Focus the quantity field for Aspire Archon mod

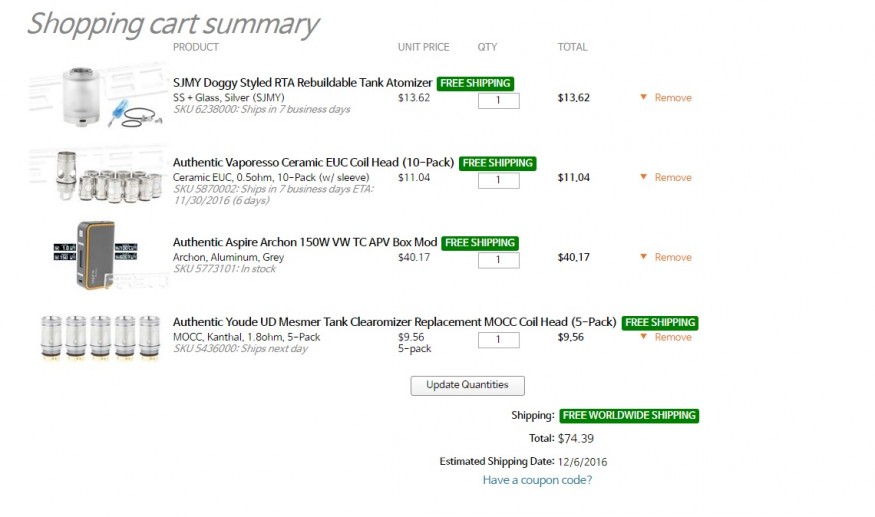498,260
